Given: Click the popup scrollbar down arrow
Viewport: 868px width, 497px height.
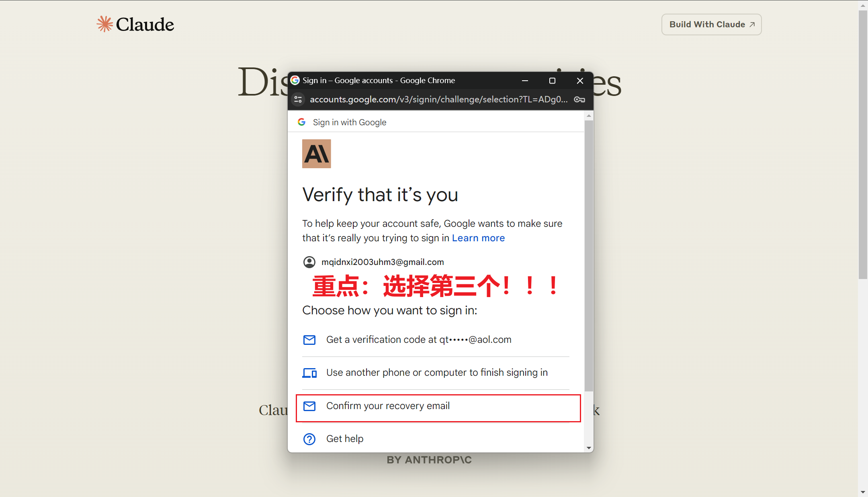Looking at the screenshot, I should (589, 448).
